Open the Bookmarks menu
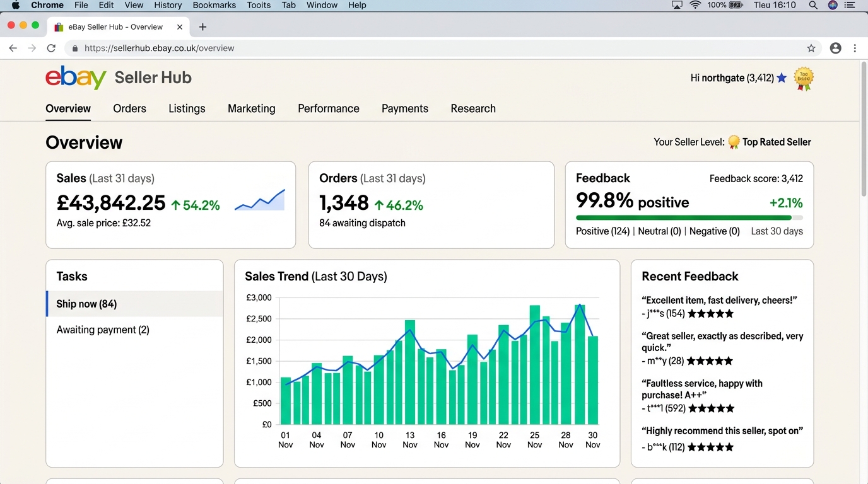Screen dimensions: 868x484 (214, 5)
